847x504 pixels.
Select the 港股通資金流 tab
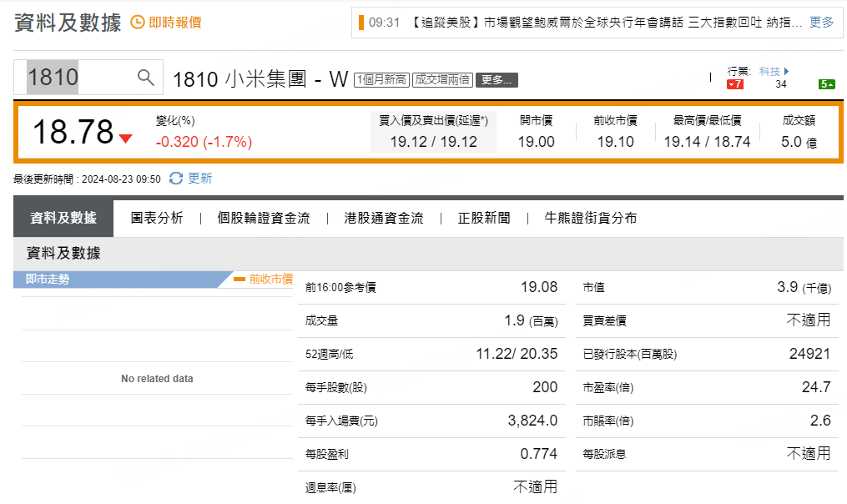(384, 219)
